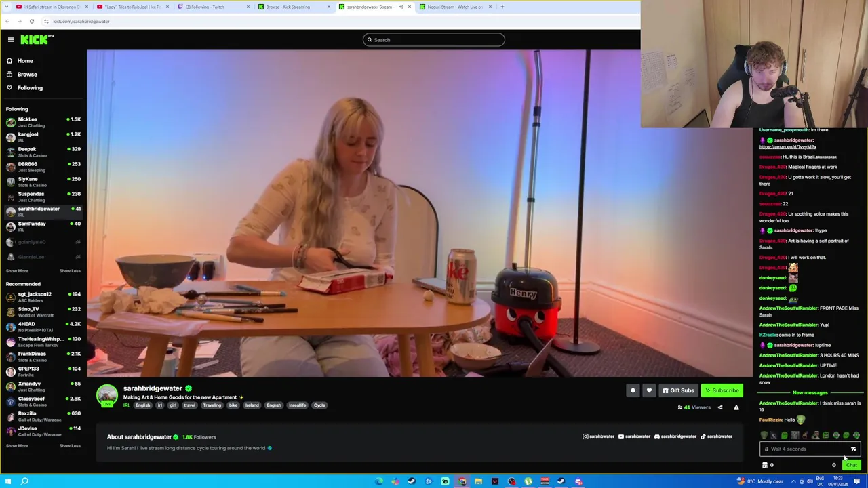Viewport: 868px width, 488px height.
Task: Open Xmandyv recommended channel
Action: pyautogui.click(x=43, y=386)
